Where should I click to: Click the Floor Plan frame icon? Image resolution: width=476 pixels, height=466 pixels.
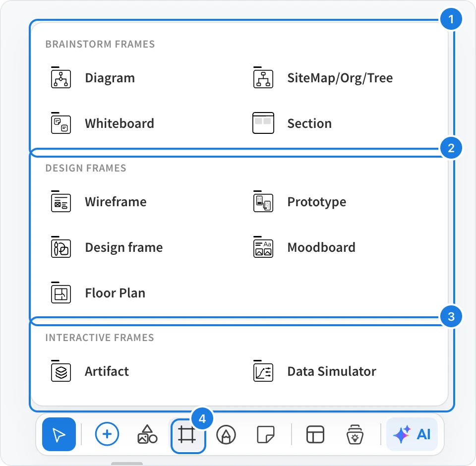60,292
